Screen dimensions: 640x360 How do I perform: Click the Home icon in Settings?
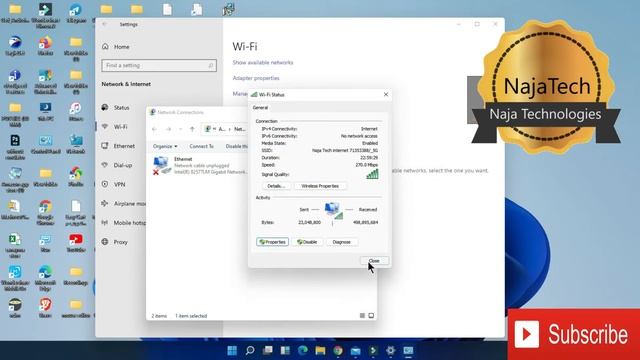click(x=105, y=47)
